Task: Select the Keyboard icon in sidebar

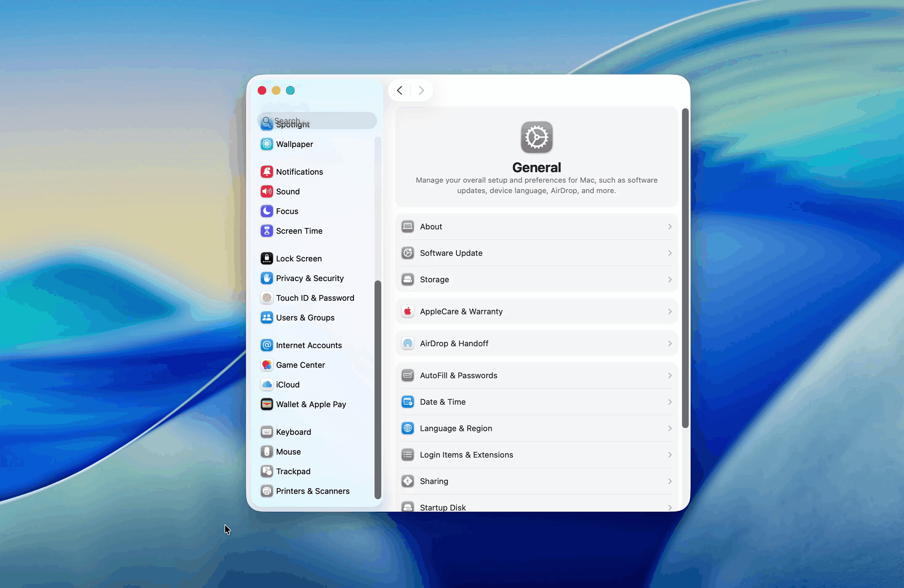Action: pos(267,432)
